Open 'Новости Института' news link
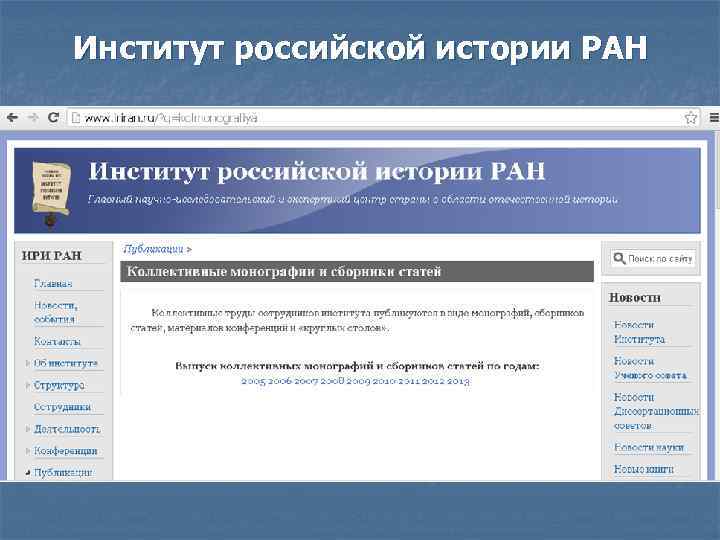 [639, 332]
